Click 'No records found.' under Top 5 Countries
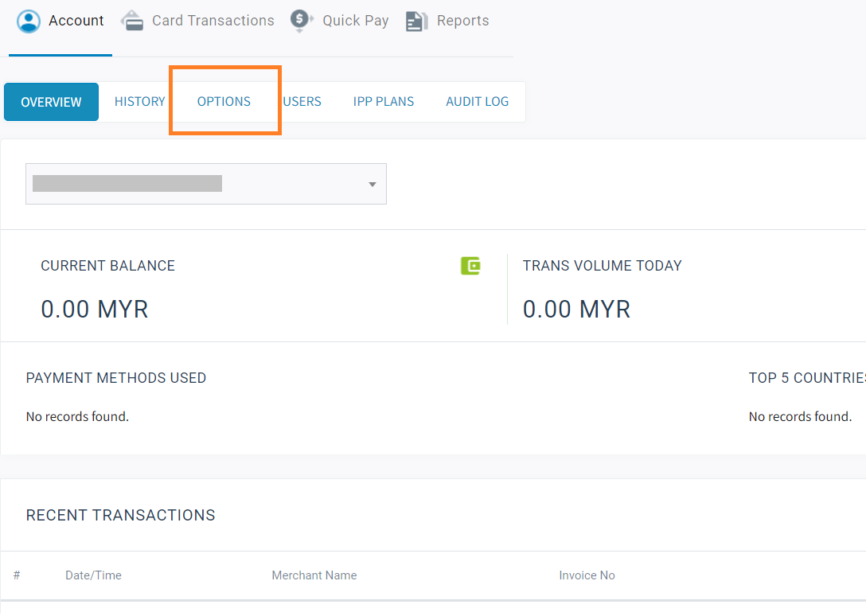 800,416
